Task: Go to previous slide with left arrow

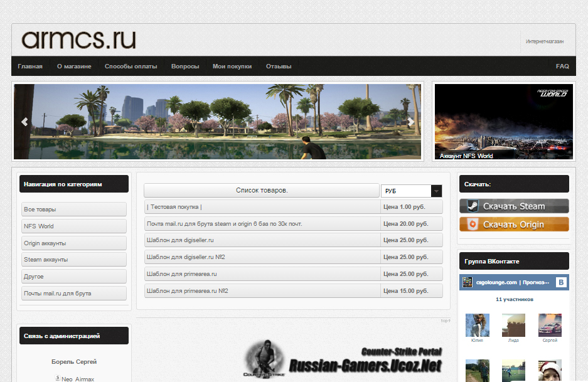Action: (x=24, y=122)
